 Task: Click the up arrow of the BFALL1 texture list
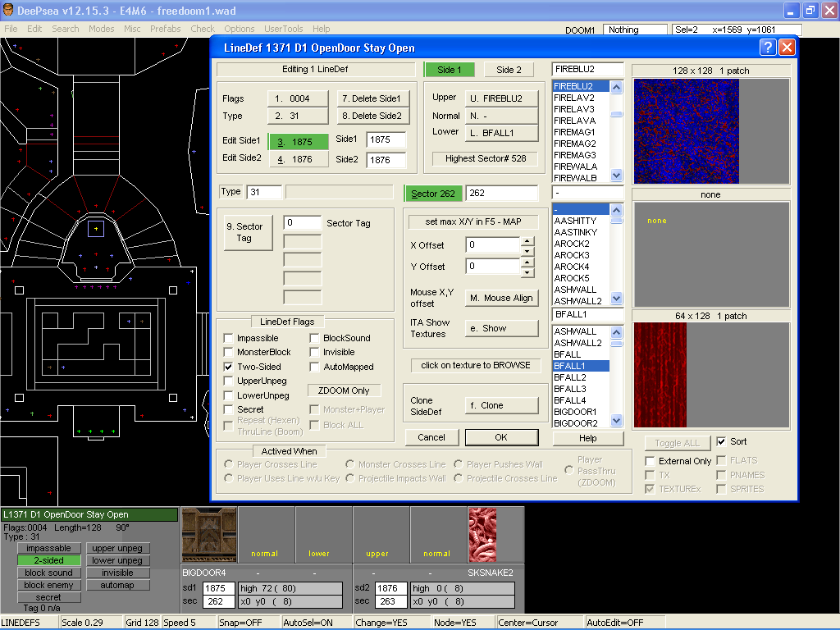(617, 332)
